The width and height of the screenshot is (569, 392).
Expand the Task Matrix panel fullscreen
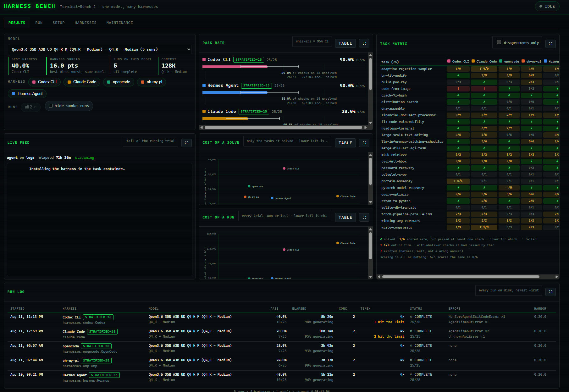[x=550, y=44]
